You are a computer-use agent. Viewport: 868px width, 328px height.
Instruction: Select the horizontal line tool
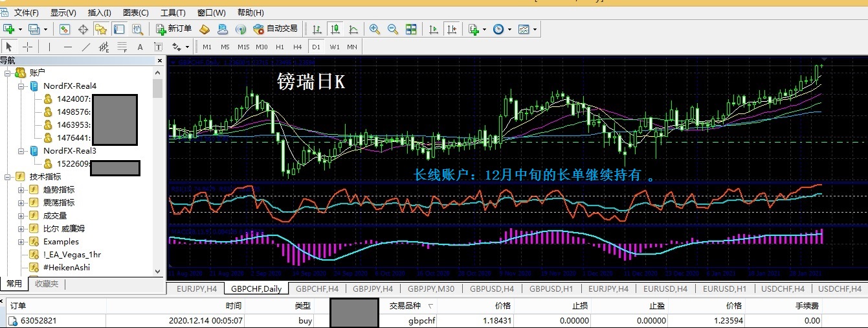pos(67,47)
